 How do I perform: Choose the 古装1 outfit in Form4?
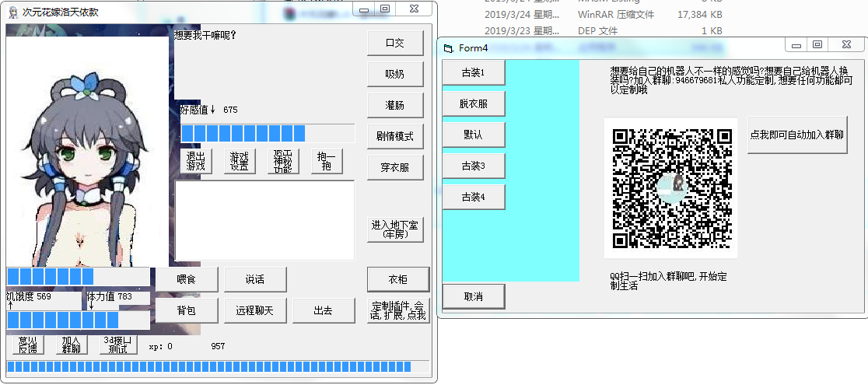pos(474,72)
